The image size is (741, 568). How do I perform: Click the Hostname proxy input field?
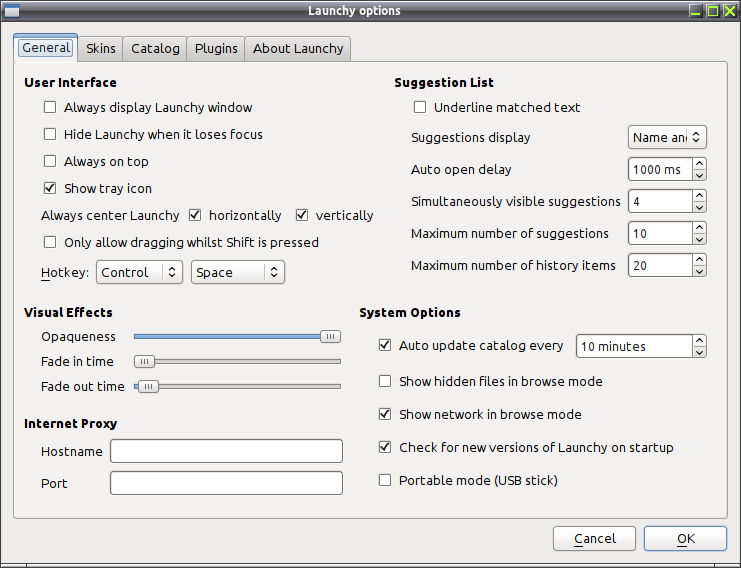point(226,451)
